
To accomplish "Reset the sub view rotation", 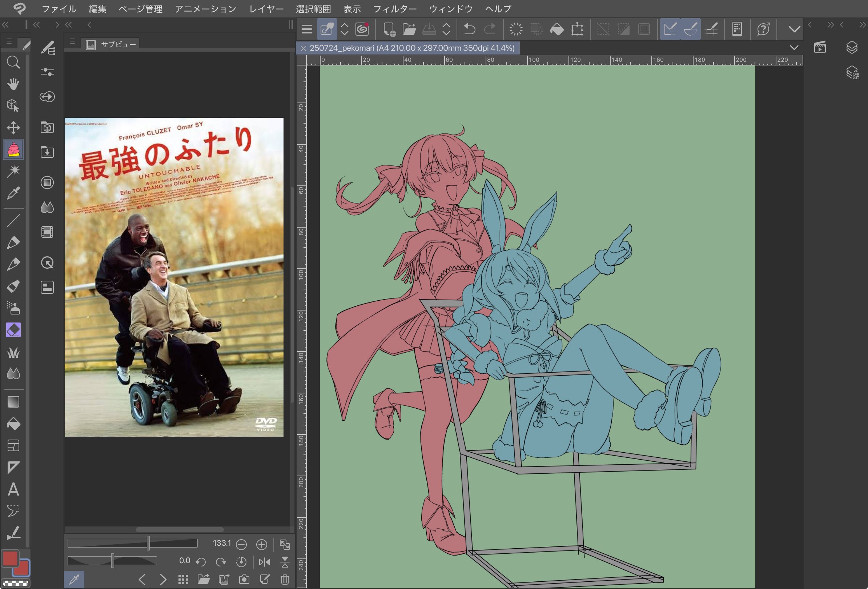I will [x=241, y=562].
